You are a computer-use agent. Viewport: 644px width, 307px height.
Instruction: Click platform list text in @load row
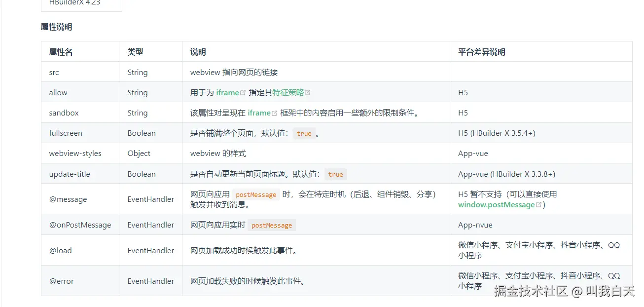tap(539, 250)
